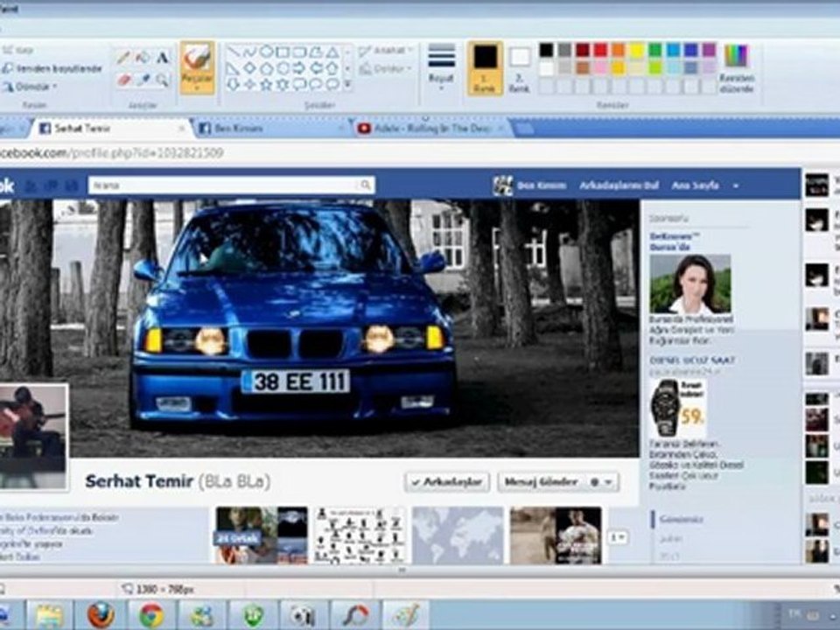This screenshot has height=630, width=840.
Task: Choose the Up arrow shape
Action: coord(332,68)
